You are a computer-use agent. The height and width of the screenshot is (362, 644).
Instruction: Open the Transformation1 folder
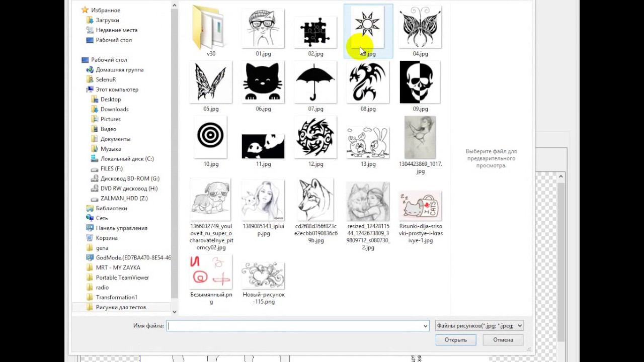[116, 297]
